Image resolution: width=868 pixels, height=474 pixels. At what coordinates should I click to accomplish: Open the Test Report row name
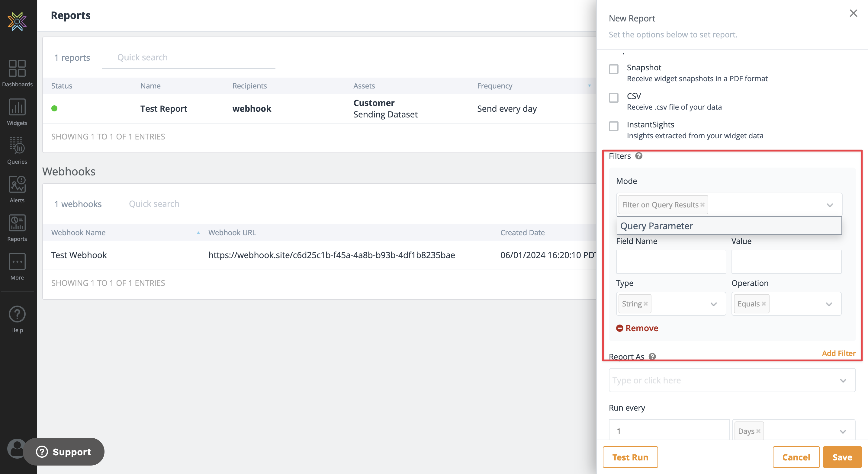(x=164, y=108)
